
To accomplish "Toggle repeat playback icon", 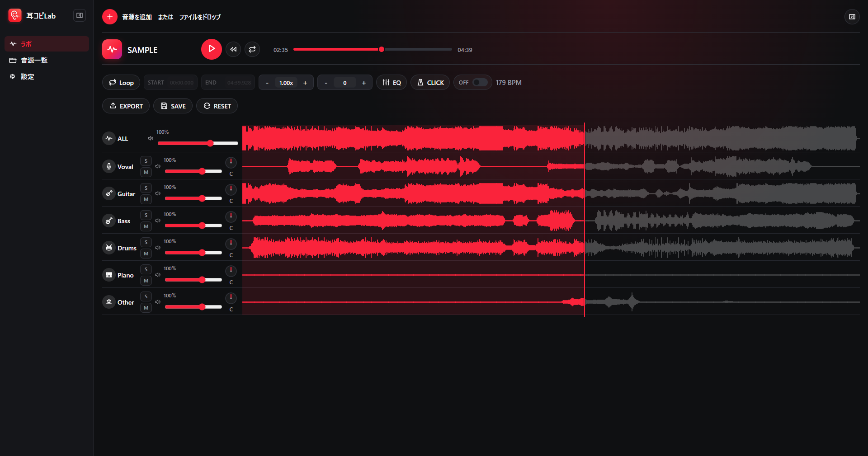I will [x=252, y=49].
